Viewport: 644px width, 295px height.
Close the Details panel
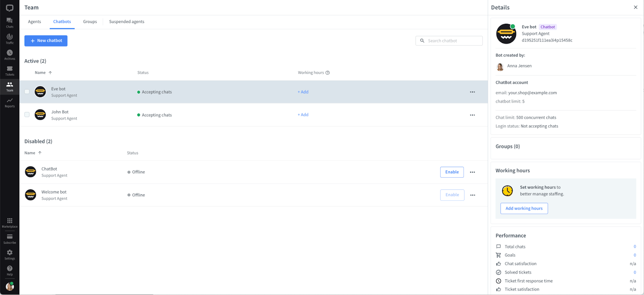(x=636, y=7)
